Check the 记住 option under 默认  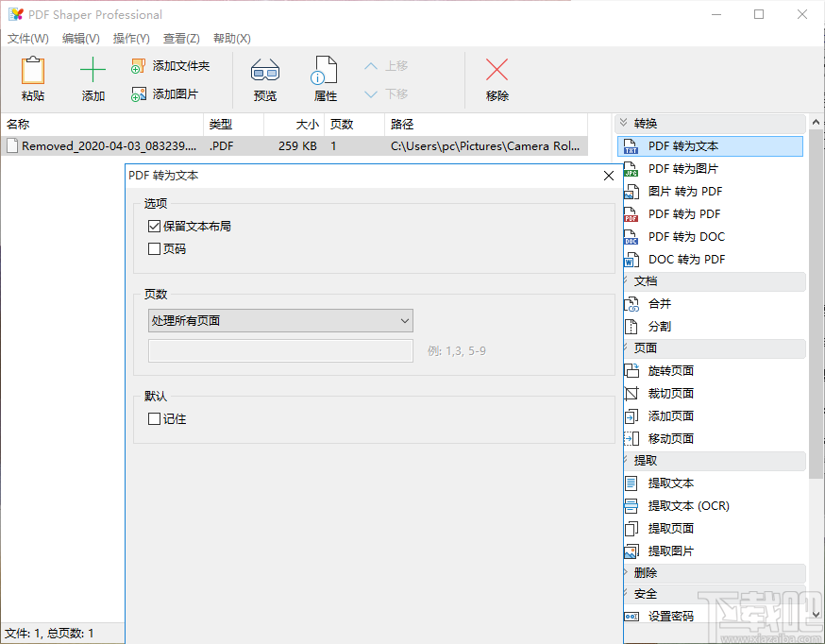pos(155,418)
